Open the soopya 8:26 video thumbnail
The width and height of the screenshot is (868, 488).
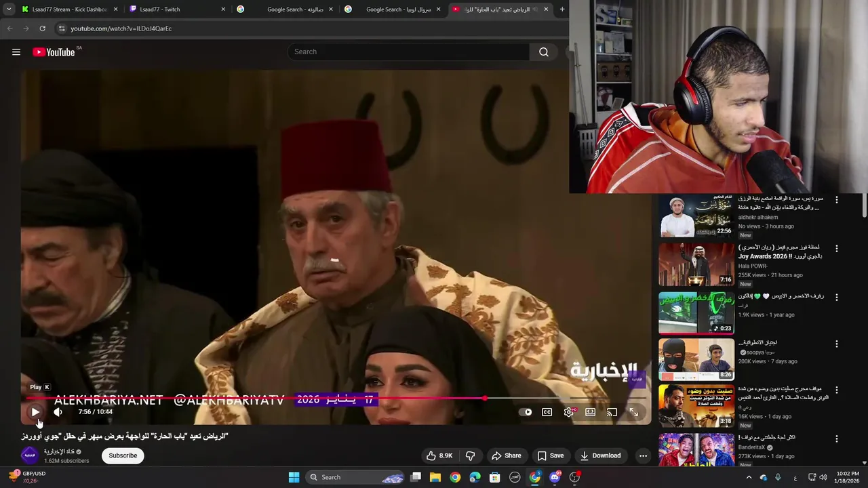coord(696,360)
